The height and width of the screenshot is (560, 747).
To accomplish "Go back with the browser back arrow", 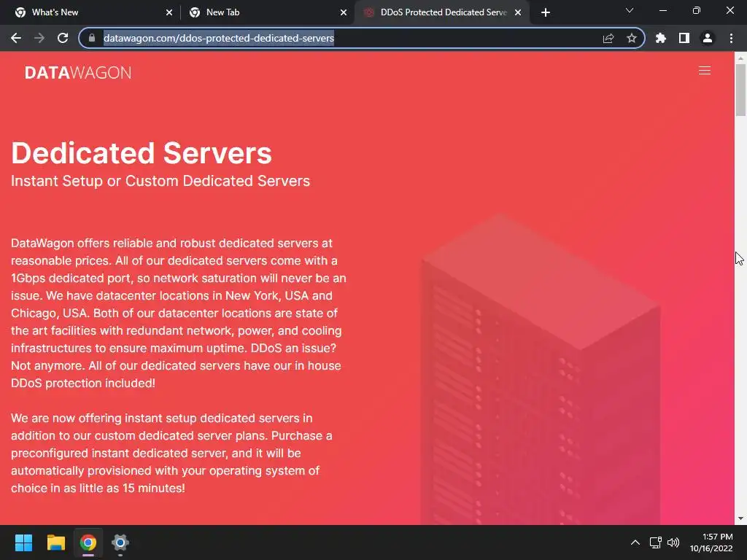I will (16, 38).
